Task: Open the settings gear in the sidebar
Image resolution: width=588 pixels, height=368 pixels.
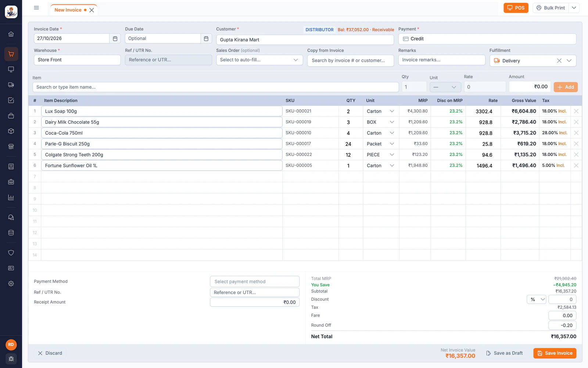Action: [11, 284]
